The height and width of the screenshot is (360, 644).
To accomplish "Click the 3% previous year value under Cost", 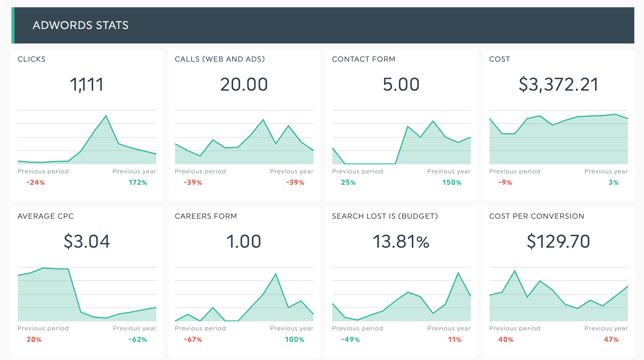I will [x=614, y=182].
